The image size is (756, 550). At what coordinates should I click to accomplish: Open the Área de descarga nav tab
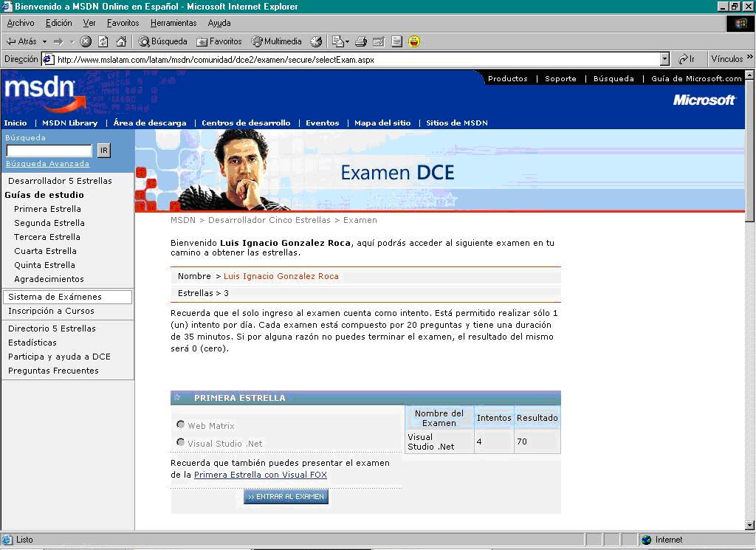click(149, 123)
